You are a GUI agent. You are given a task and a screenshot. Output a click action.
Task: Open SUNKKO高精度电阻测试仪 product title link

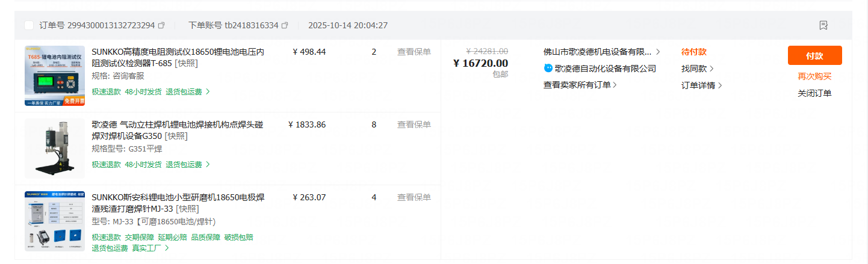(x=178, y=52)
